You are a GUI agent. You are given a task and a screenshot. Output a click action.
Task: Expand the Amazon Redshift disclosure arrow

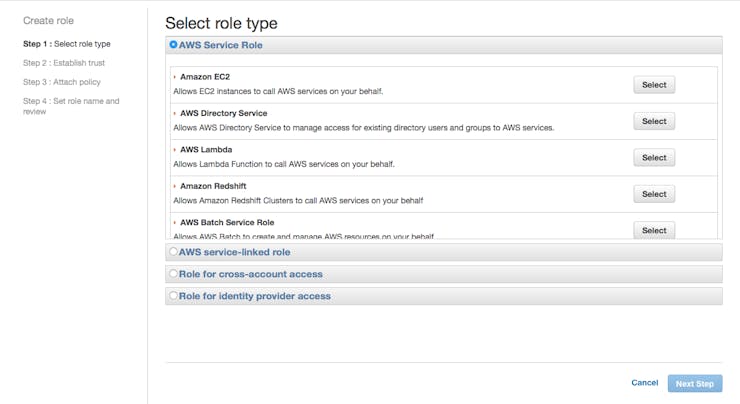[x=175, y=186]
